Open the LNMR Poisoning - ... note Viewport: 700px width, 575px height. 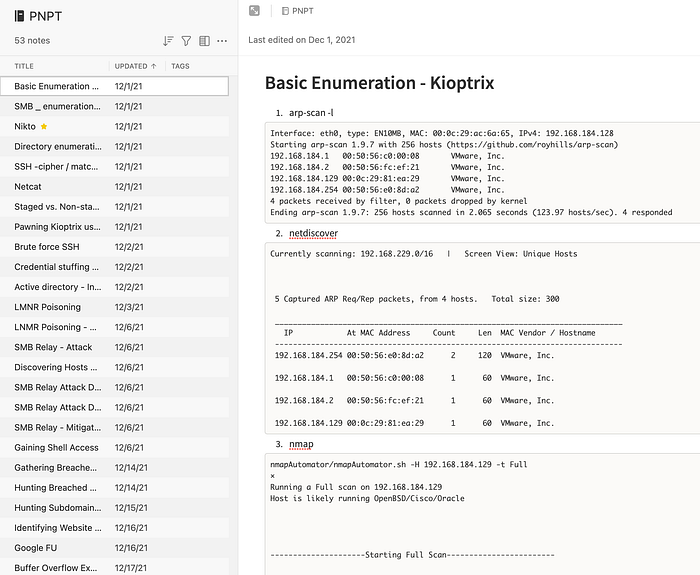click(x=114, y=327)
